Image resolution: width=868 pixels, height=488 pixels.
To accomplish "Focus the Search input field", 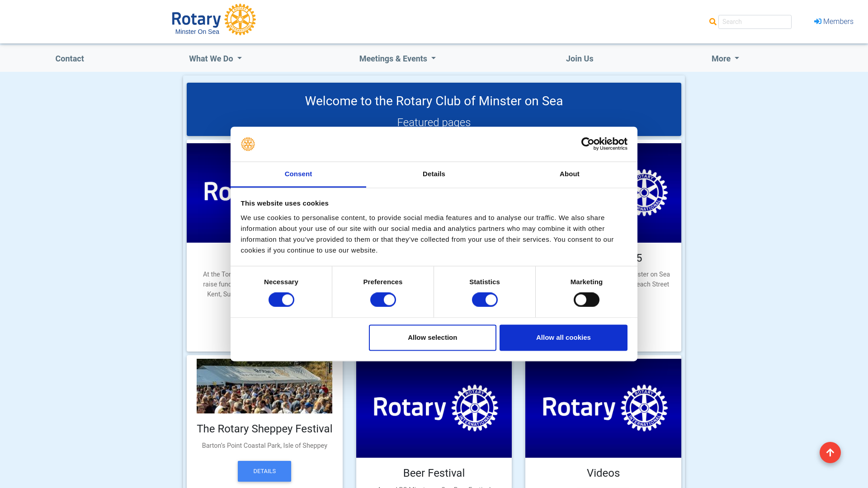I will tap(755, 22).
